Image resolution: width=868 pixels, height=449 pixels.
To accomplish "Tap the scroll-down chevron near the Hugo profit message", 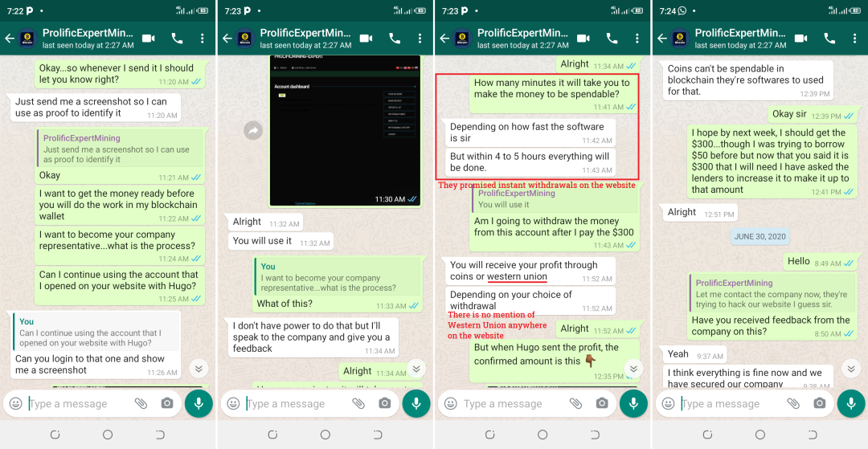I will 634,369.
